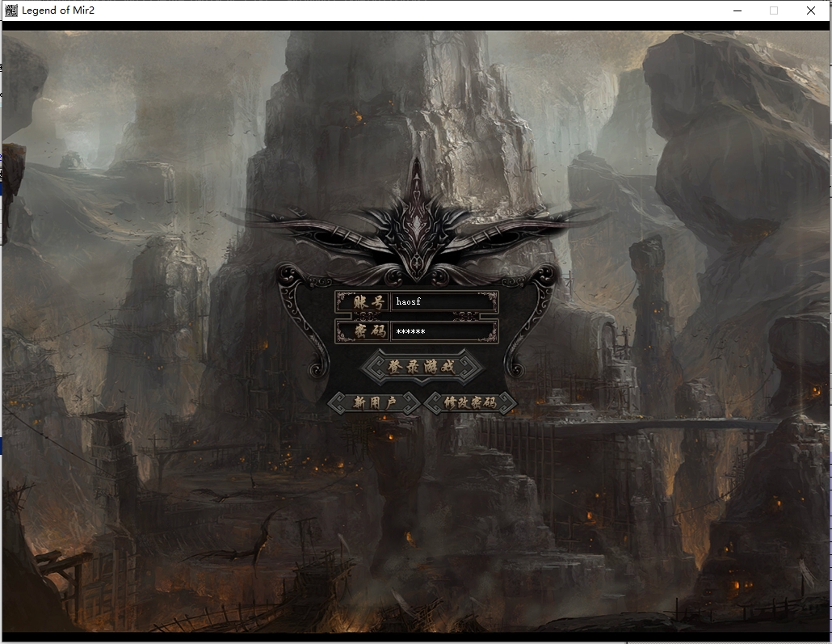The width and height of the screenshot is (832, 644).
Task: Close the Legend of Mir2 window
Action: pos(811,11)
